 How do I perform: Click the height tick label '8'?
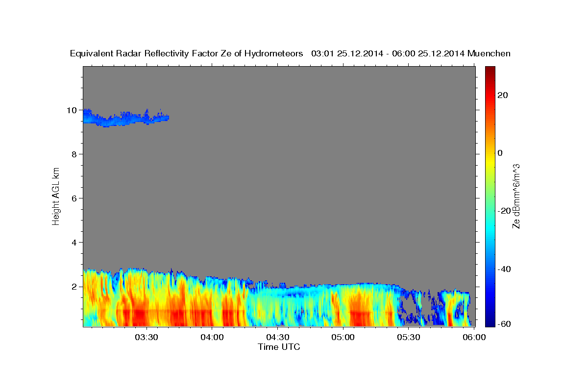click(x=74, y=154)
